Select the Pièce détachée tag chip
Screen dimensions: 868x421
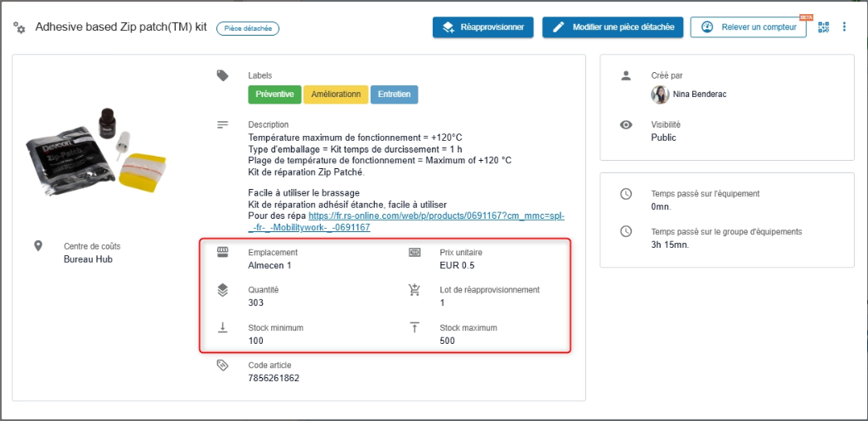click(x=248, y=28)
